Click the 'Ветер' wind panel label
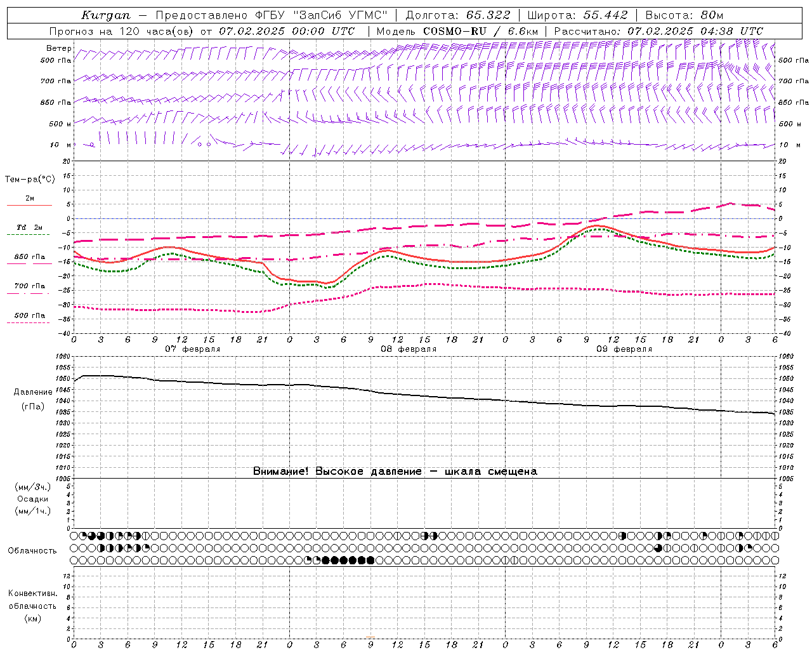Viewport: 812px width, 650px height. coord(58,48)
